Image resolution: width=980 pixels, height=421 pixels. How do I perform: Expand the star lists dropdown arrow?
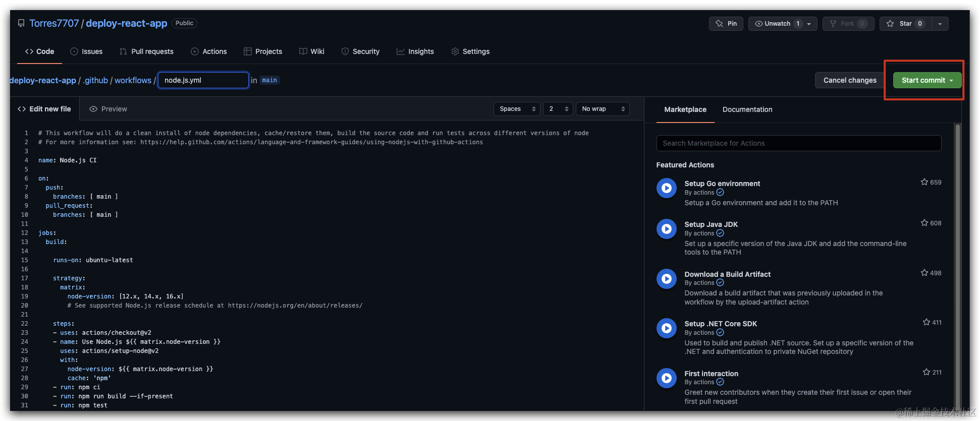[940, 24]
